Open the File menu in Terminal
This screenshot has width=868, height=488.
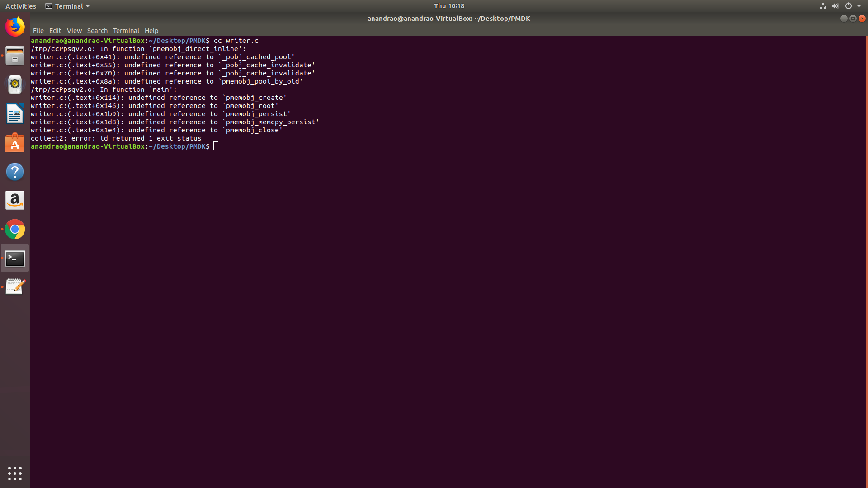(38, 30)
